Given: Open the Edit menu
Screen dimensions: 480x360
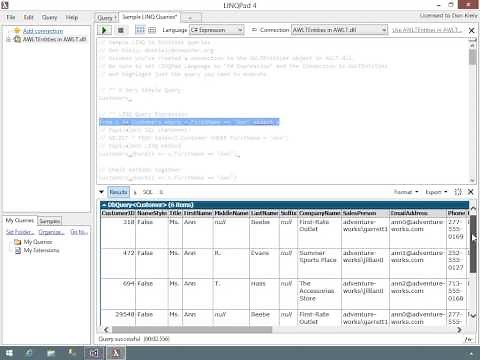Looking at the screenshot, I should tap(28, 17).
